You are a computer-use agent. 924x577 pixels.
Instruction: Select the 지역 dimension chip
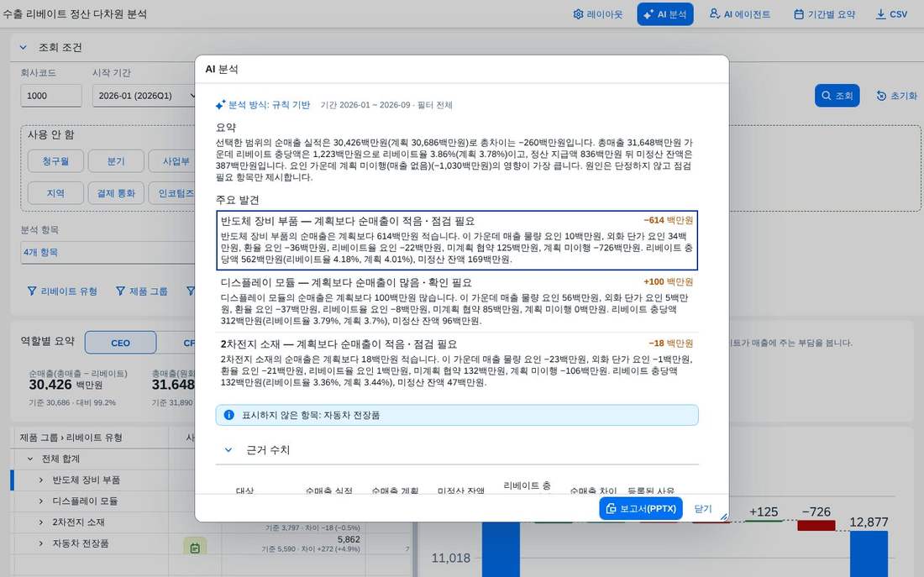(55, 193)
